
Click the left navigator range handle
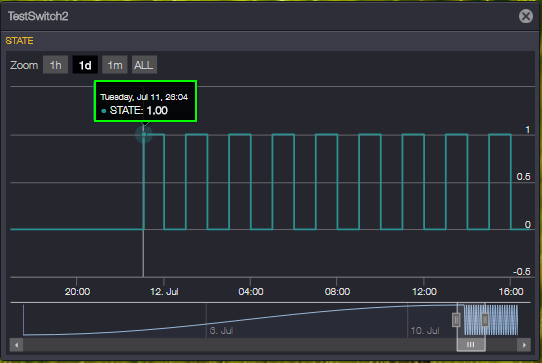tap(456, 319)
